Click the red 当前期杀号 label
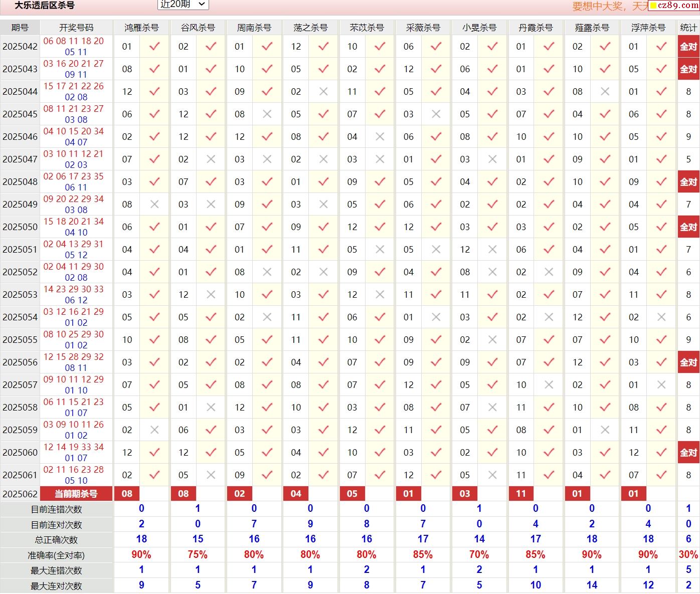700x594 pixels. coord(76,494)
